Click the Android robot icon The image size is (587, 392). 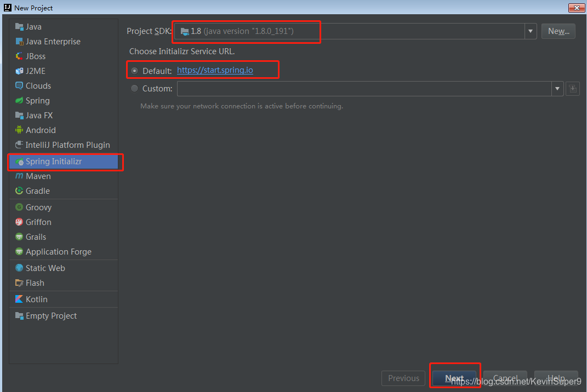click(19, 130)
